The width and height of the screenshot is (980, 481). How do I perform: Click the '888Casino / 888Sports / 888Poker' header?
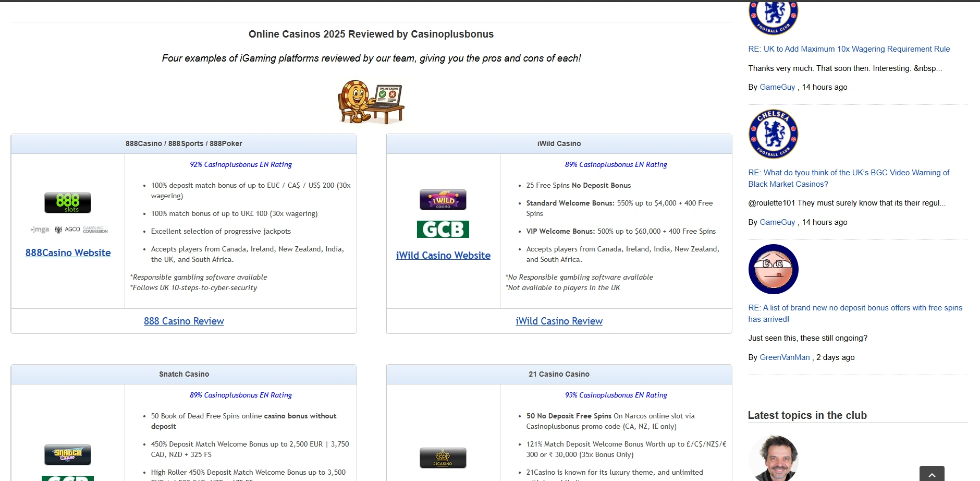[184, 143]
